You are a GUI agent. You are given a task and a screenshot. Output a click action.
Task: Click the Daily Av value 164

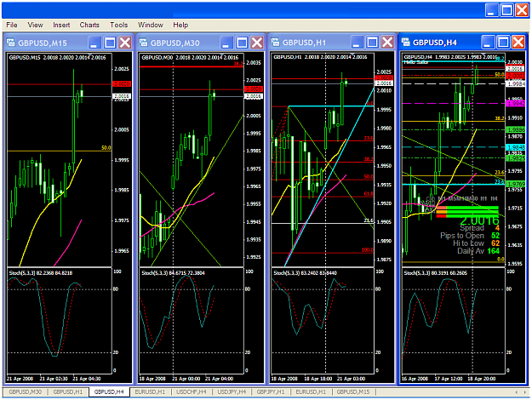[494, 251]
